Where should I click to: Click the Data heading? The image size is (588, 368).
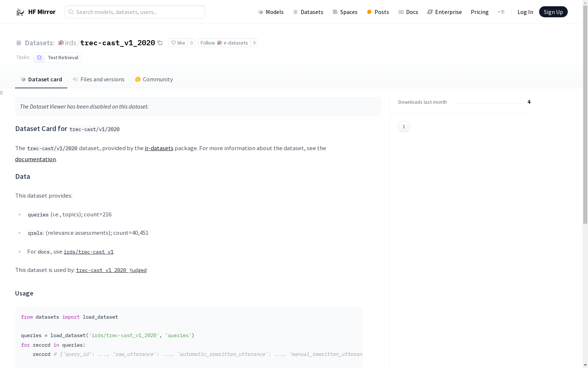(22, 176)
